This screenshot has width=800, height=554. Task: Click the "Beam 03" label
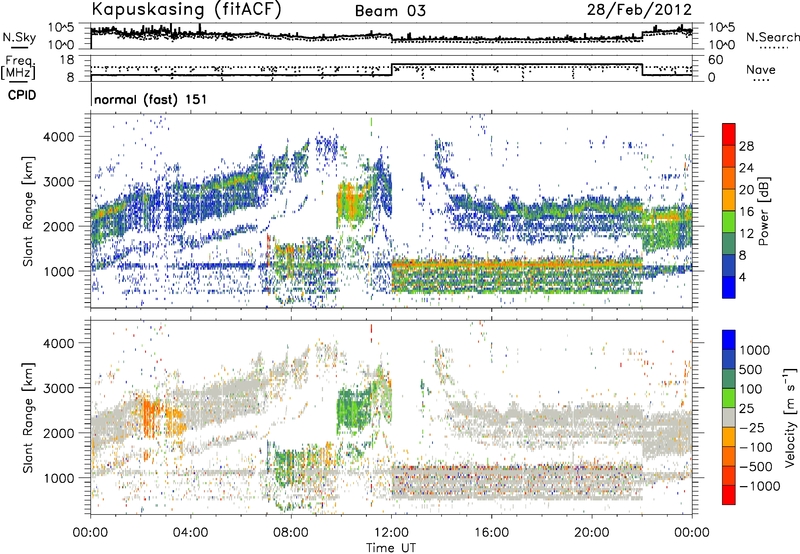[390, 11]
